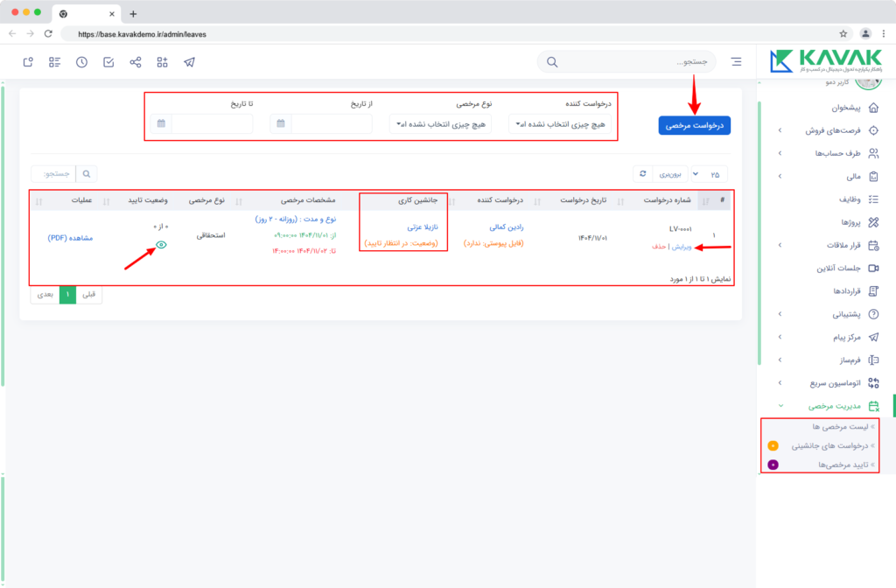
Task: Open the clock history icon in toolbar
Action: tap(81, 62)
